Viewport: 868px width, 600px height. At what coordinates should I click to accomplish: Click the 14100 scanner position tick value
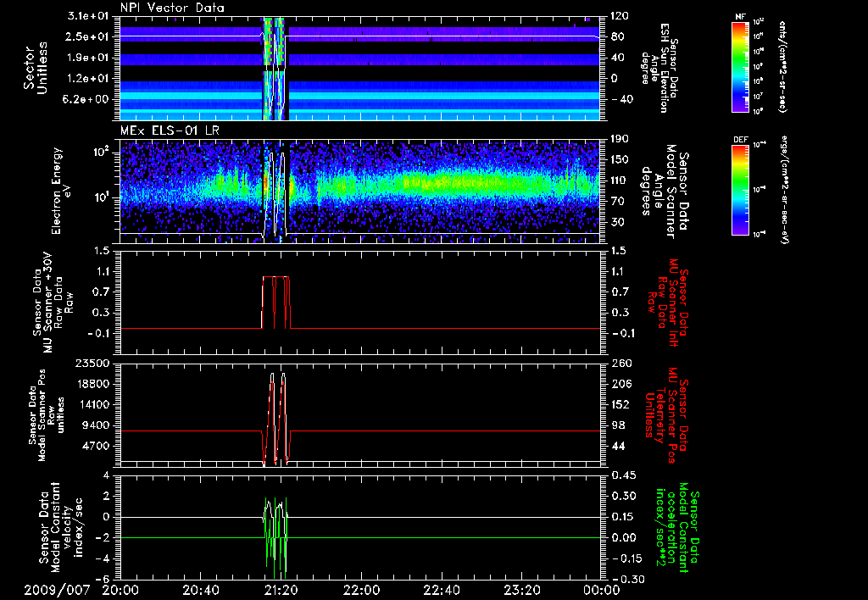point(92,404)
